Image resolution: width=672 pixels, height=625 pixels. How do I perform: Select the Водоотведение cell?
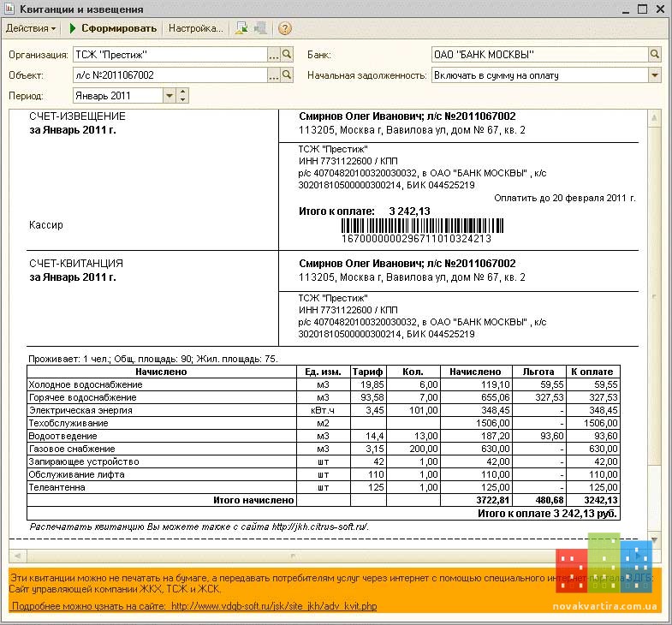coord(162,436)
